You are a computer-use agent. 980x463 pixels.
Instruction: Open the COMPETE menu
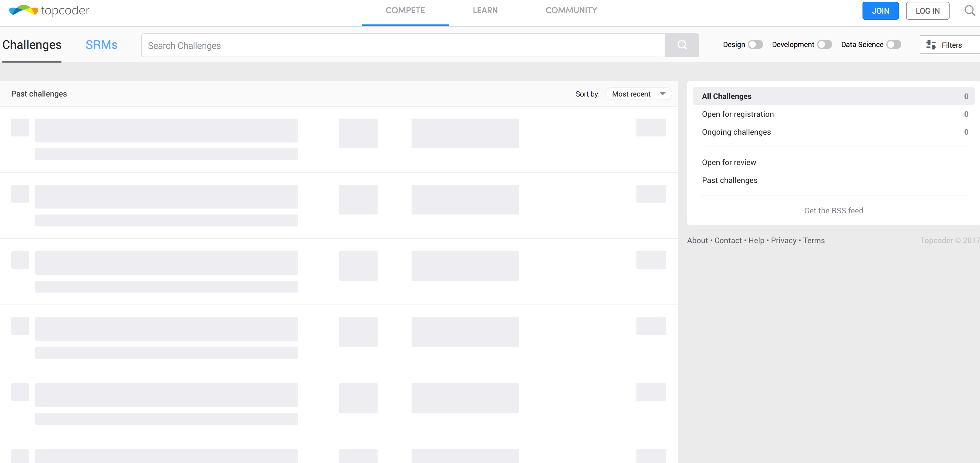405,10
